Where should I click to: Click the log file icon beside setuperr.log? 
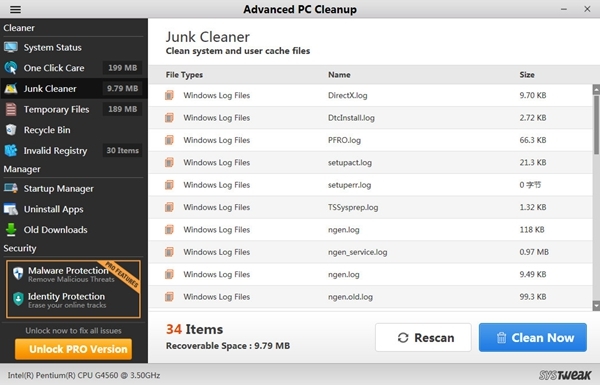169,185
